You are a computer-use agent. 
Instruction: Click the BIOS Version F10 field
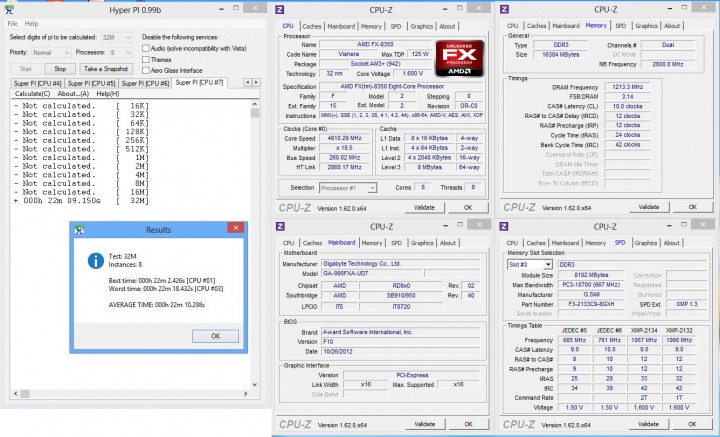(400, 342)
